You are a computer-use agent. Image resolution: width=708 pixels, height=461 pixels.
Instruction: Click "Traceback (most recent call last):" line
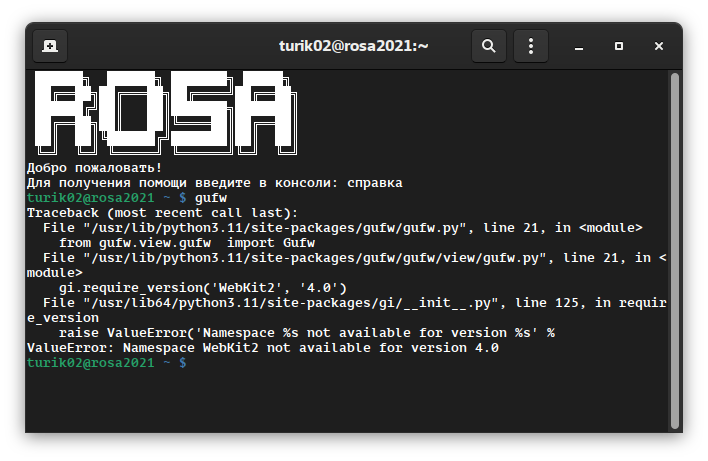[x=163, y=213]
